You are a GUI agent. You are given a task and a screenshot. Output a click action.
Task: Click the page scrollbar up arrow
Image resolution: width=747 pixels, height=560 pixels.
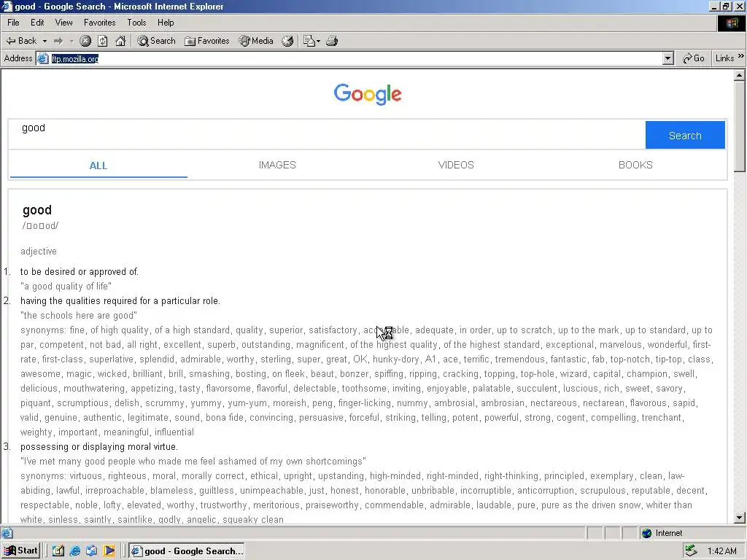(740, 75)
